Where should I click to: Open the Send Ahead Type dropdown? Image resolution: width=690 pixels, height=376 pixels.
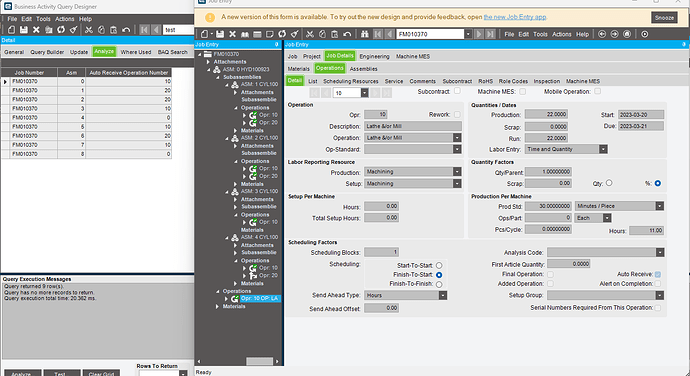443,295
